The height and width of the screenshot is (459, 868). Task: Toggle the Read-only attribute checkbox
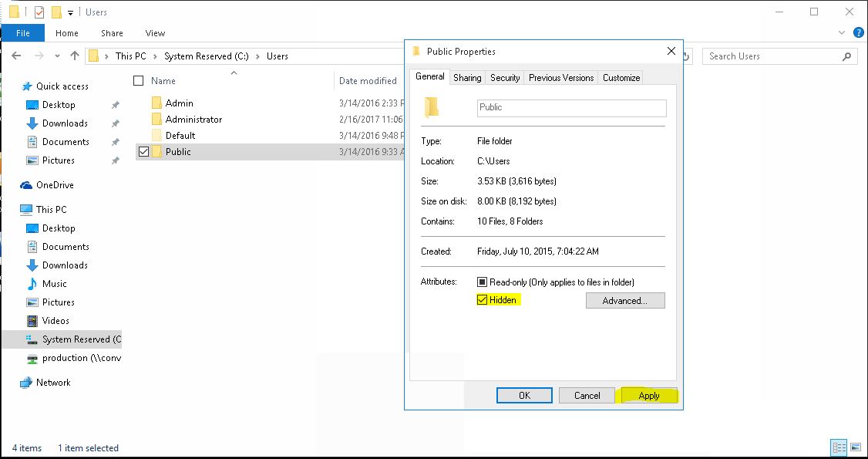[x=482, y=282]
